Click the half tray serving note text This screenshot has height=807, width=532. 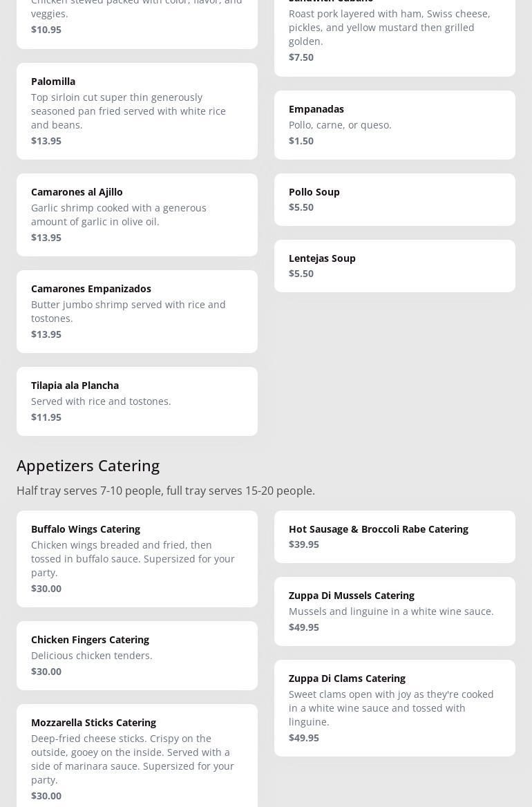click(166, 491)
